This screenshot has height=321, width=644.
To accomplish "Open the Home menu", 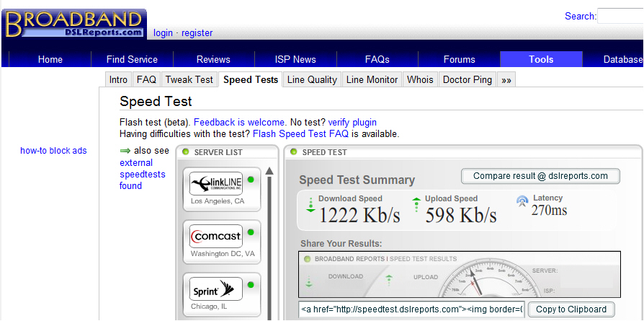I will 50,59.
